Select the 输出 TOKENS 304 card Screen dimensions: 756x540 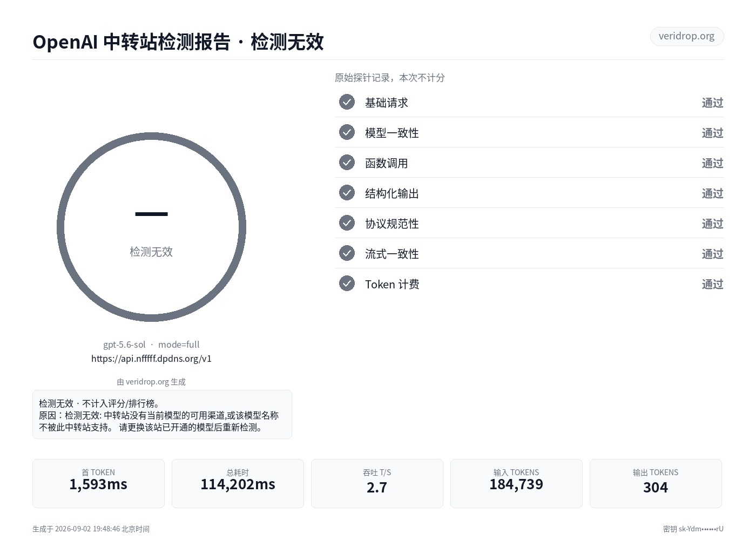tap(656, 483)
